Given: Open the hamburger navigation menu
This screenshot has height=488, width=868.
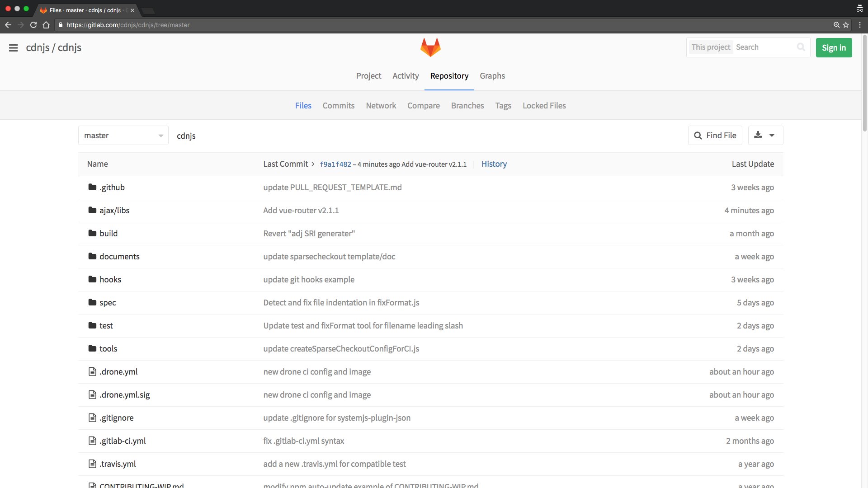Looking at the screenshot, I should pyautogui.click(x=13, y=48).
